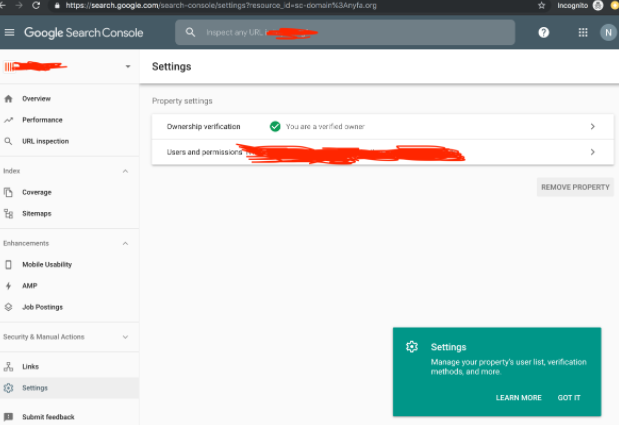Screen dimensions: 619x425
Task: Click the Mobile Usability phone icon
Action: pyautogui.click(x=8, y=264)
